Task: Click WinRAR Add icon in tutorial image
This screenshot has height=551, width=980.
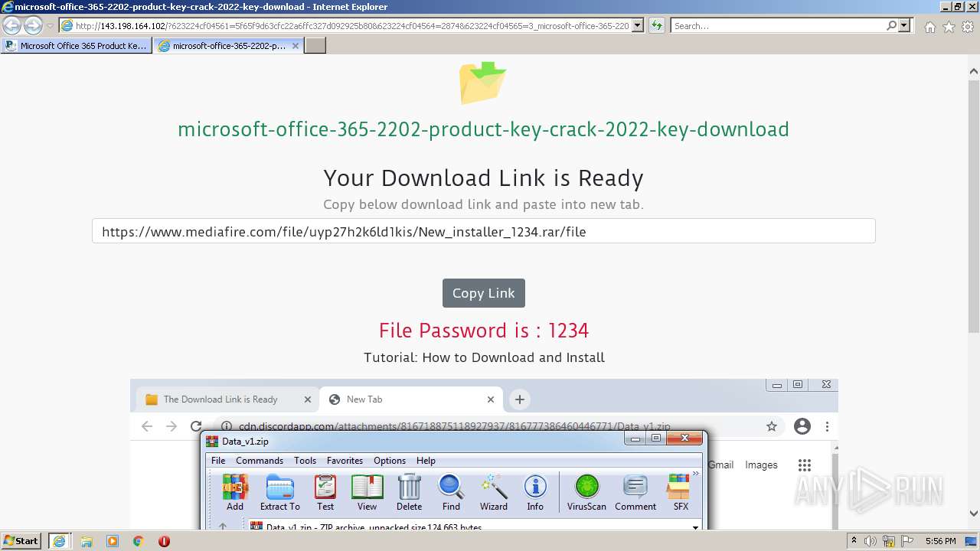Action: 235,493
